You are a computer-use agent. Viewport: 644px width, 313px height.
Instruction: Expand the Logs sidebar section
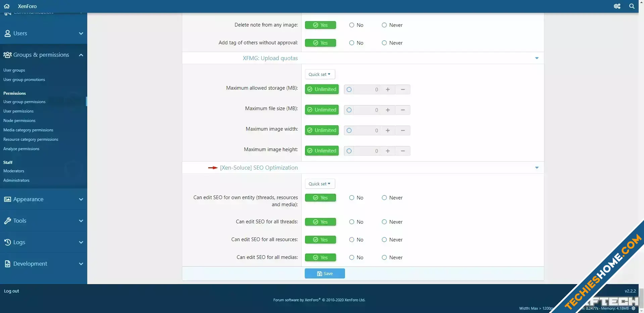81,242
